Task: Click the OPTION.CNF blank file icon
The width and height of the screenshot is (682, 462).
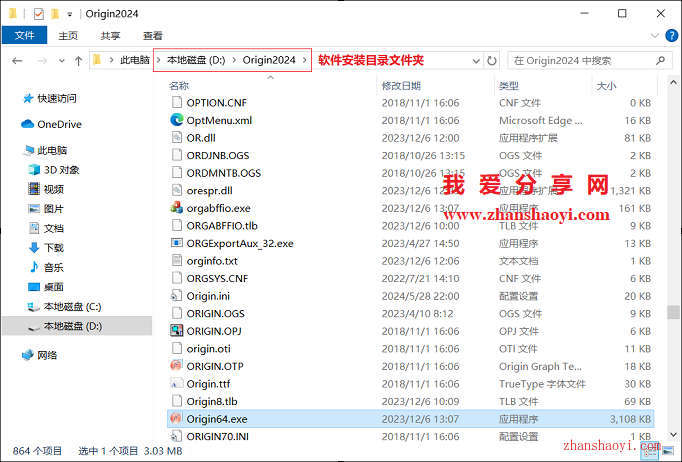Action: pyautogui.click(x=177, y=103)
